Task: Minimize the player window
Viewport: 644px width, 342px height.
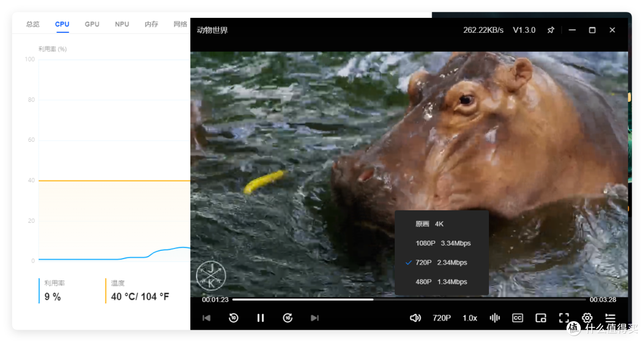Action: (572, 30)
